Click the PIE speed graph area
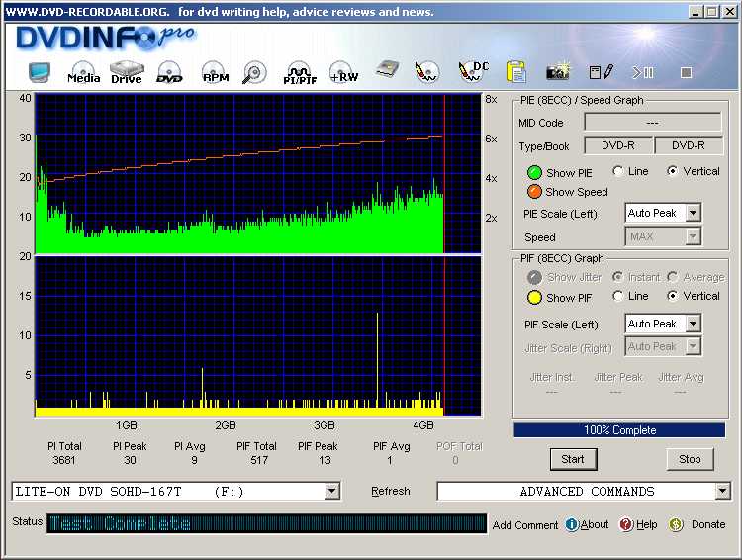The height and width of the screenshot is (560, 742). pyautogui.click(x=258, y=174)
